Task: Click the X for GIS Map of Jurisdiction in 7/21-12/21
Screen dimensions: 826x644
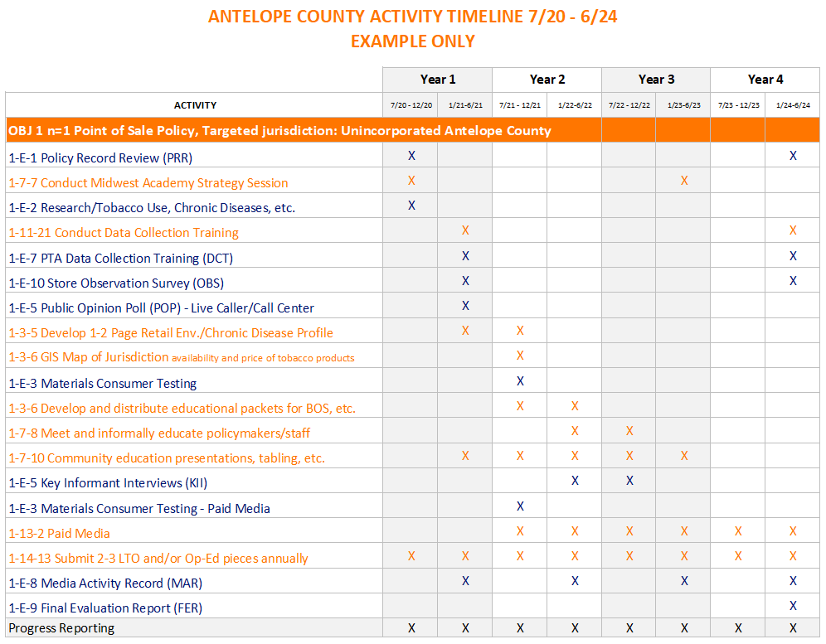Action: point(520,356)
